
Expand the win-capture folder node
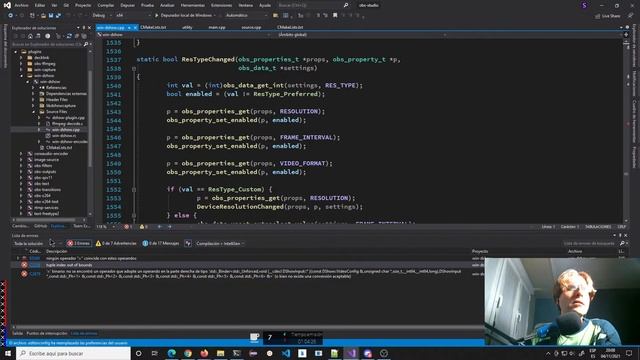[x=21, y=70]
